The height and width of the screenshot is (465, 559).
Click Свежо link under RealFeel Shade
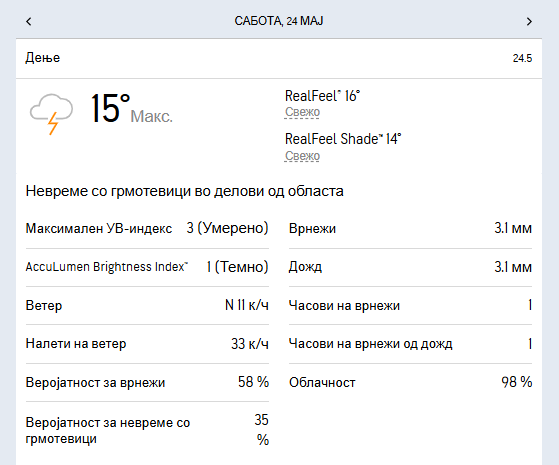coord(302,156)
